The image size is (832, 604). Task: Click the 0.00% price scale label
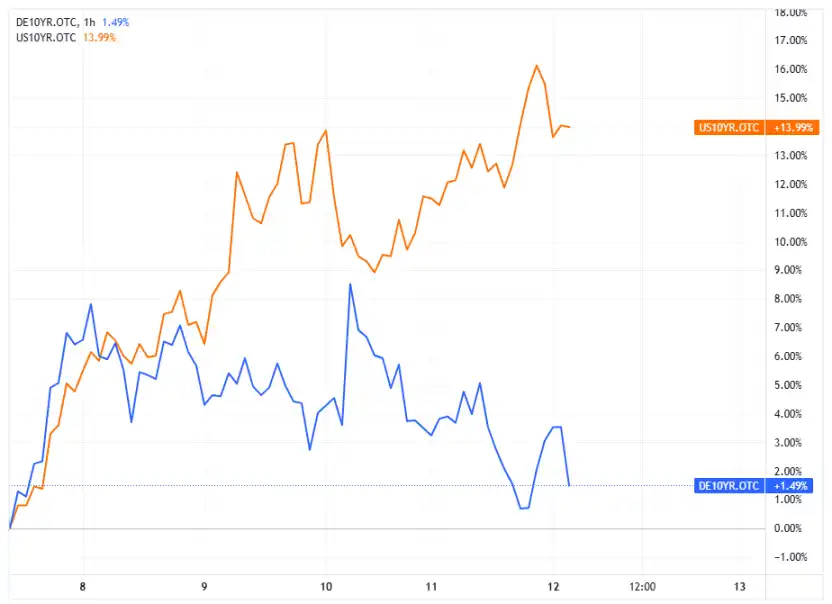pos(792,528)
